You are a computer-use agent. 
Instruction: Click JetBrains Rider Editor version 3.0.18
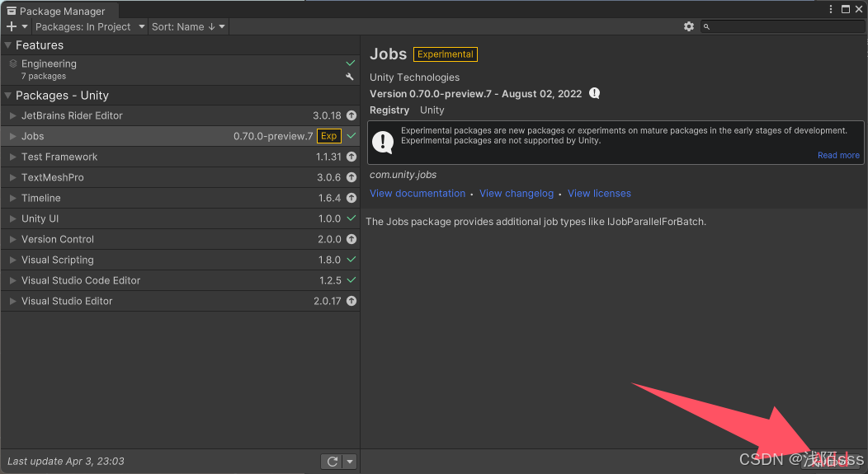pos(327,115)
